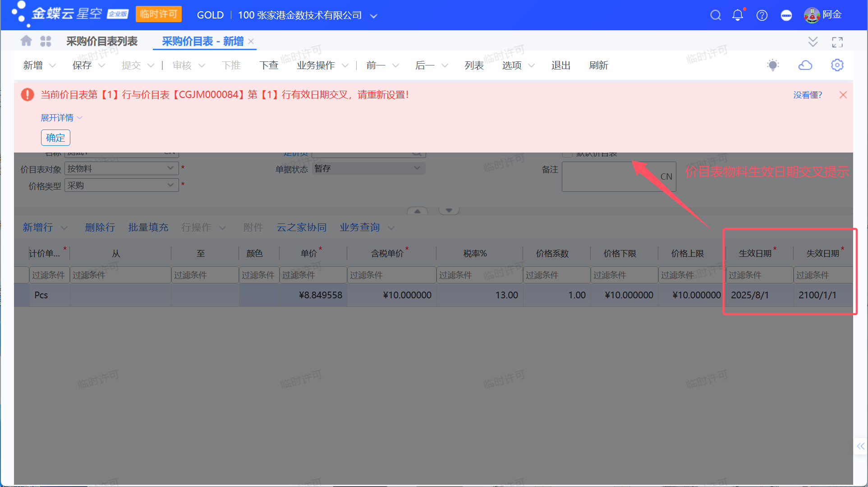Select the 2100/1/1 expiry date cell
The height and width of the screenshot is (487, 868).
823,295
